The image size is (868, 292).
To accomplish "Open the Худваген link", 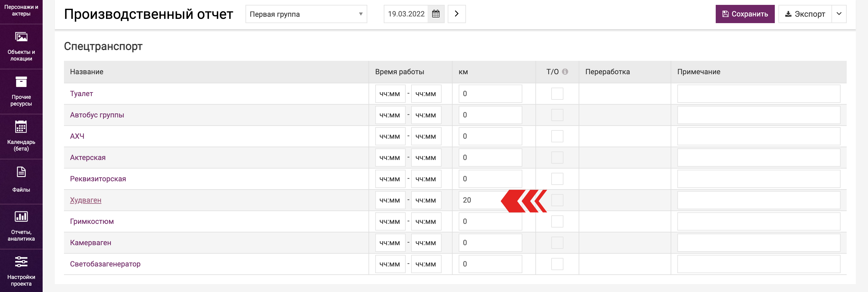I will (x=86, y=200).
